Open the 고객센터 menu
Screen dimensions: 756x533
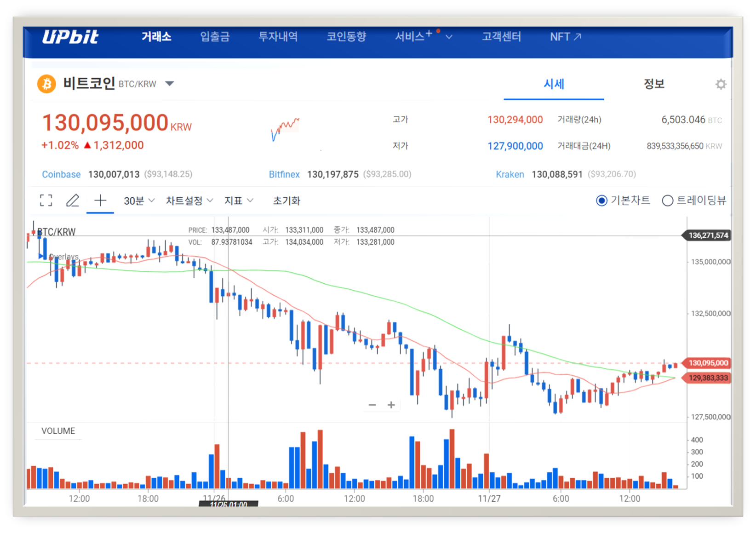tap(501, 36)
